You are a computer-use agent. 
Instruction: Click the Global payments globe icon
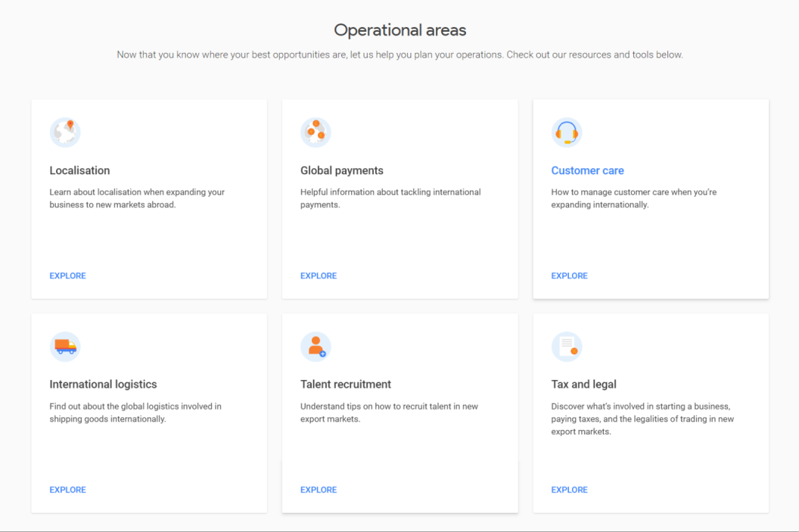316,132
